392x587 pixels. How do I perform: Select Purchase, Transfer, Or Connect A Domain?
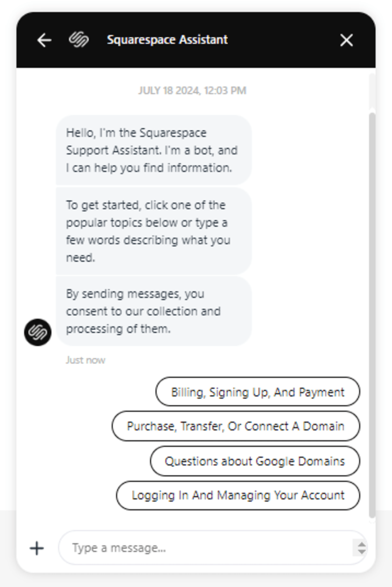pos(235,426)
